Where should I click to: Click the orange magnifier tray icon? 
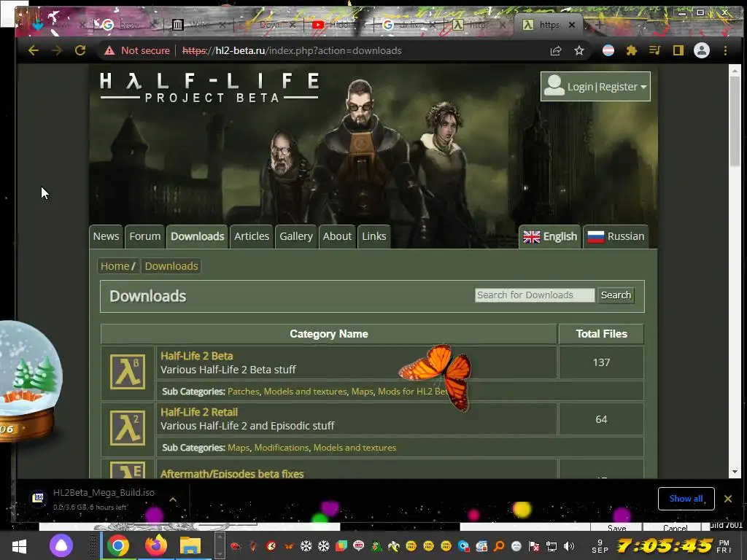click(x=499, y=546)
